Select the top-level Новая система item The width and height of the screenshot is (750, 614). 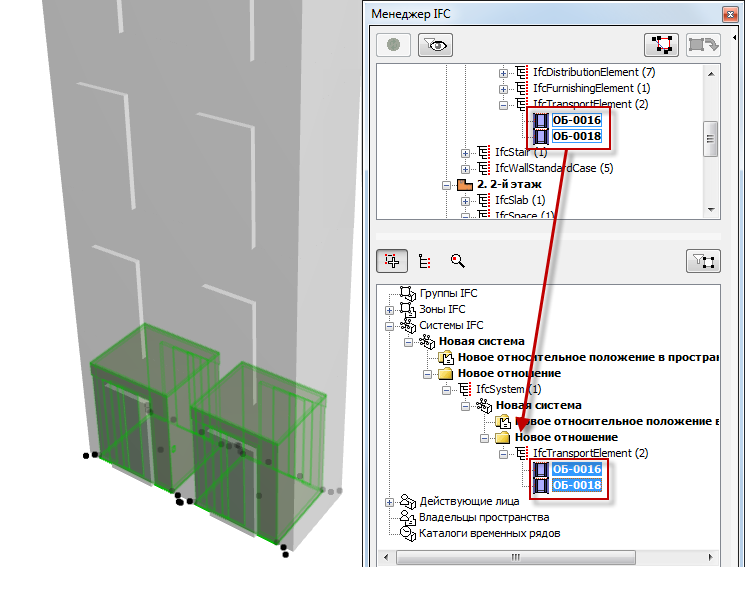coord(481,341)
